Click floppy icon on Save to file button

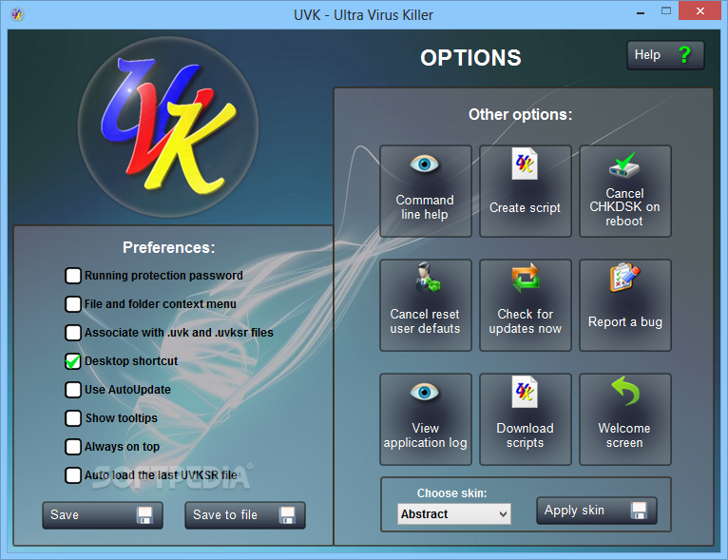tap(287, 515)
